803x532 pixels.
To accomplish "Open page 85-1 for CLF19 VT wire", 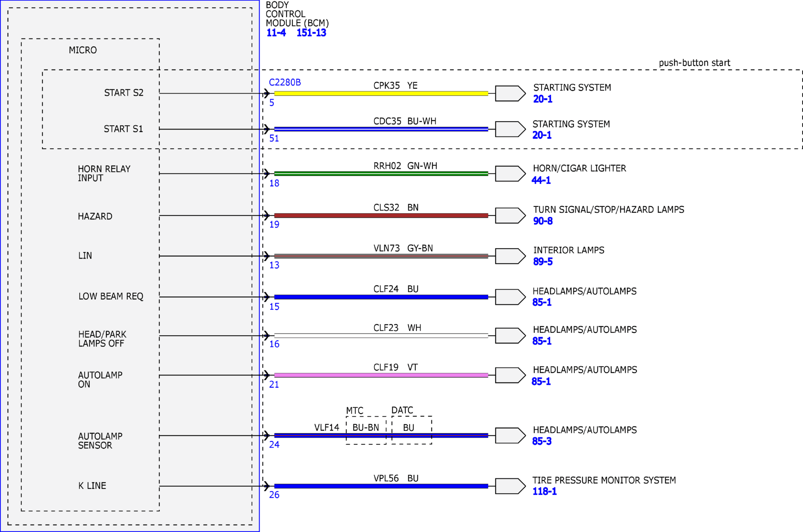I will 541,382.
